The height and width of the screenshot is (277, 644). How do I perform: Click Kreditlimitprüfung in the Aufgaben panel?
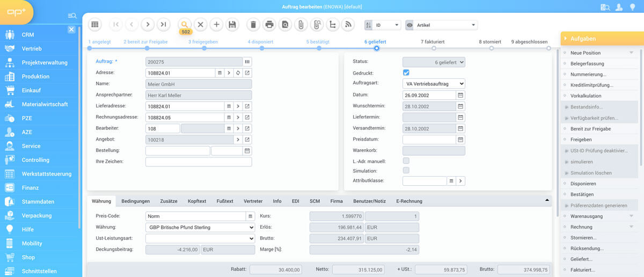pyautogui.click(x=591, y=85)
